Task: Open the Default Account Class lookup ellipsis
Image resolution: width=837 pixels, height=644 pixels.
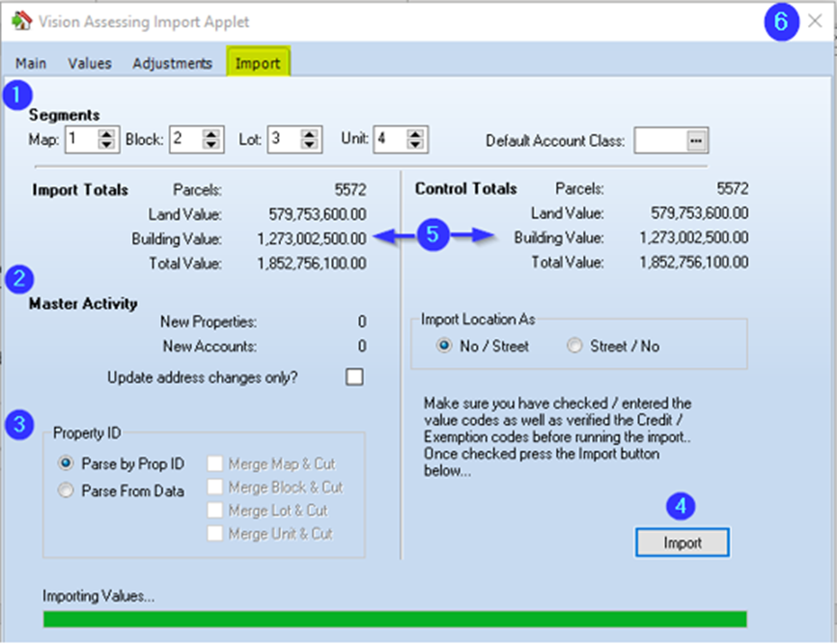Action: 696,140
